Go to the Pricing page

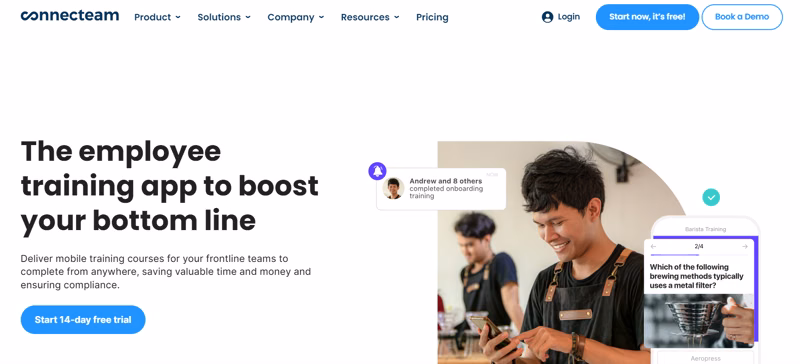[432, 17]
